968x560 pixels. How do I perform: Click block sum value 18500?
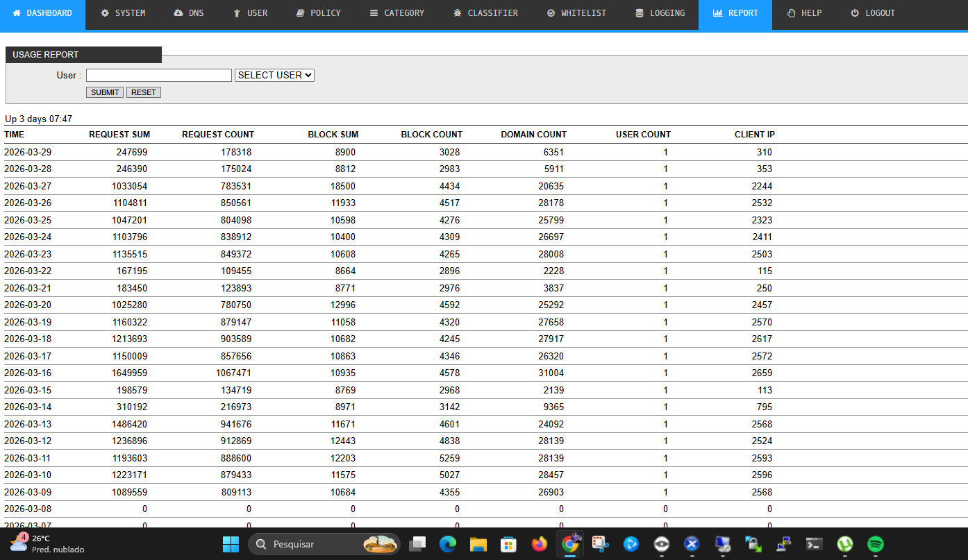343,186
